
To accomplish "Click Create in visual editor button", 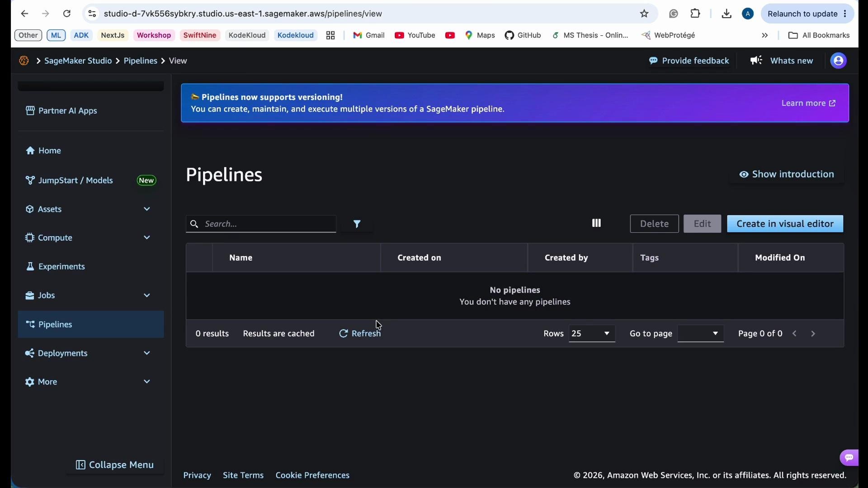I will [785, 224].
